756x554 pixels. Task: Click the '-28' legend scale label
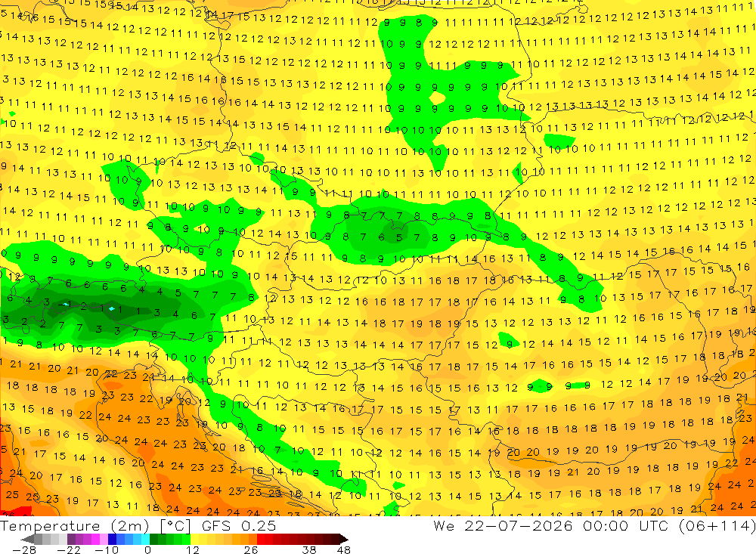pyautogui.click(x=24, y=549)
